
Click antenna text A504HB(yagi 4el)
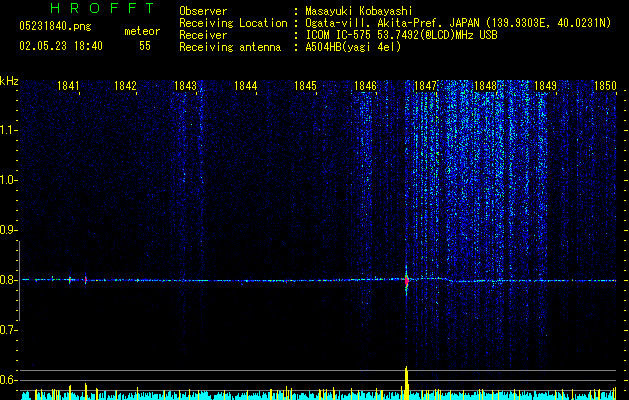pyautogui.click(x=353, y=47)
